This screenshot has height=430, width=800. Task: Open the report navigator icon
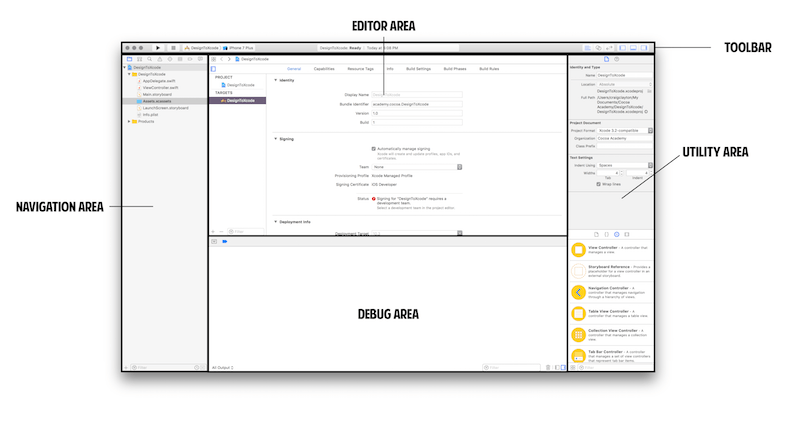[x=200, y=59]
